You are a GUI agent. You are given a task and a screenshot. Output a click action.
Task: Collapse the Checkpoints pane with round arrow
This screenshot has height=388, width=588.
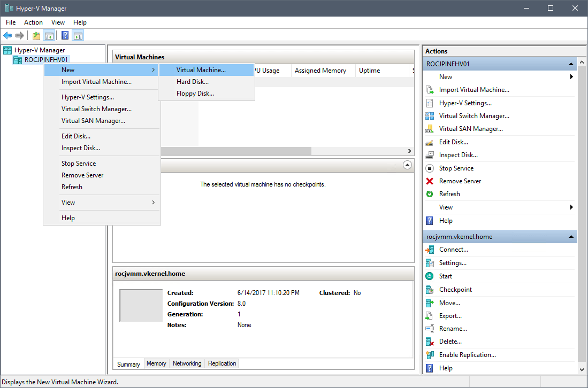tap(407, 165)
